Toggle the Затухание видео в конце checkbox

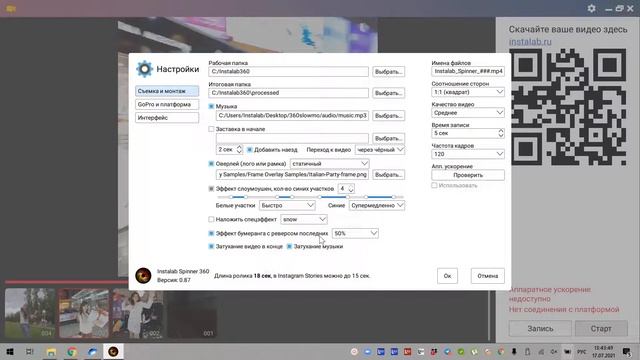tap(211, 246)
